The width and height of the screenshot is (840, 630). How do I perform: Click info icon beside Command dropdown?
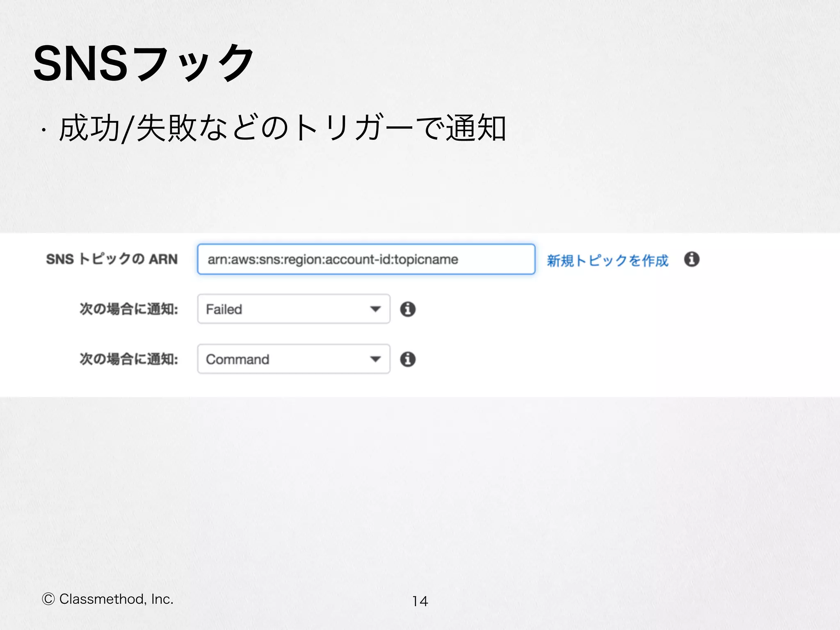coord(408,359)
